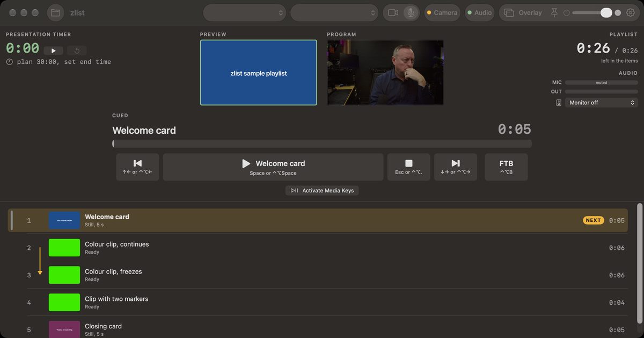The image size is (644, 338).
Task: Open the settings gear
Action: click(631, 12)
